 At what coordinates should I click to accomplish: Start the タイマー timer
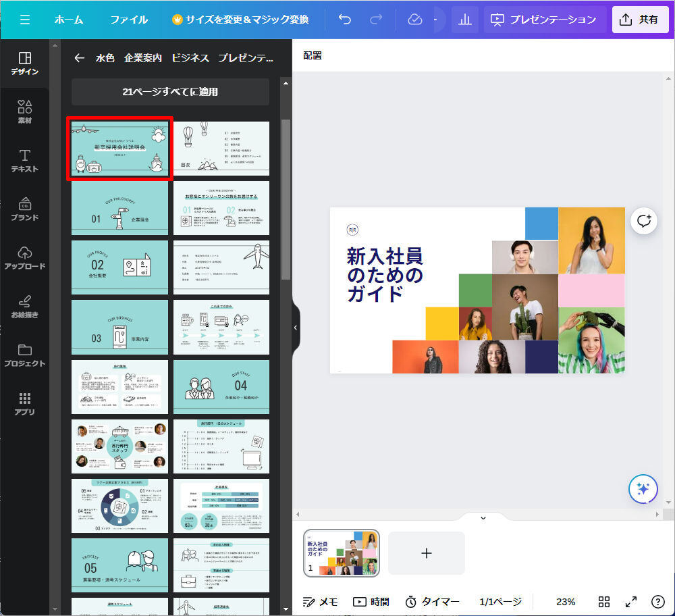[x=432, y=602]
